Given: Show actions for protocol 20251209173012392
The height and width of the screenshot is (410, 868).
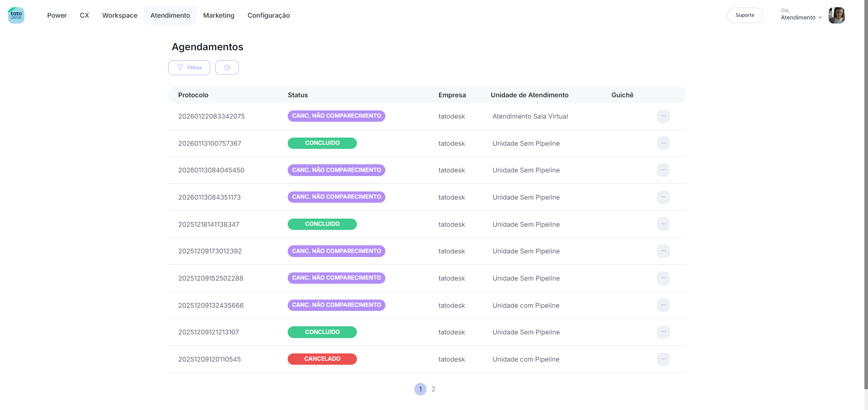Looking at the screenshot, I should click(x=663, y=251).
